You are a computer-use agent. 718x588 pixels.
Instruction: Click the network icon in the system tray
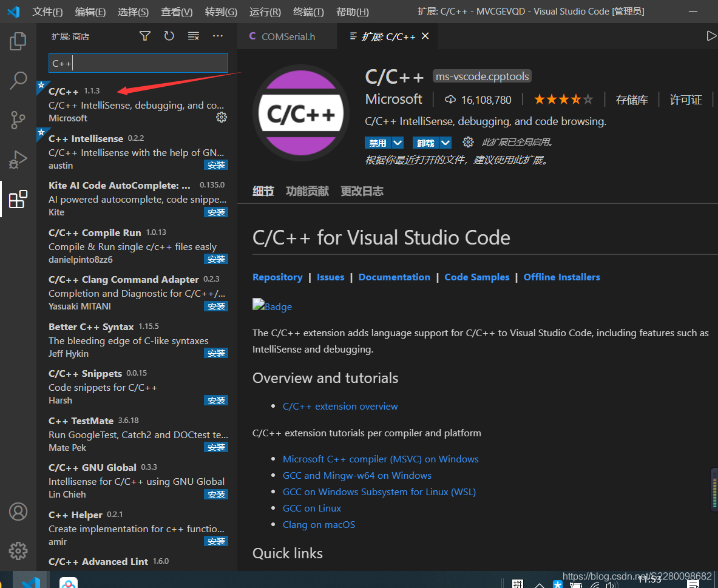pyautogui.click(x=594, y=584)
